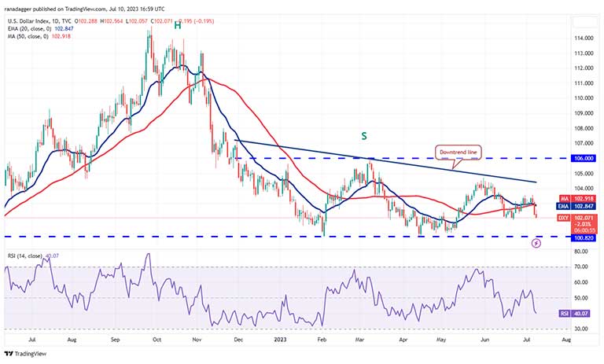This screenshot has width=604, height=364.
Task: Click the red MA 102.918 price tag
Action: 577,199
